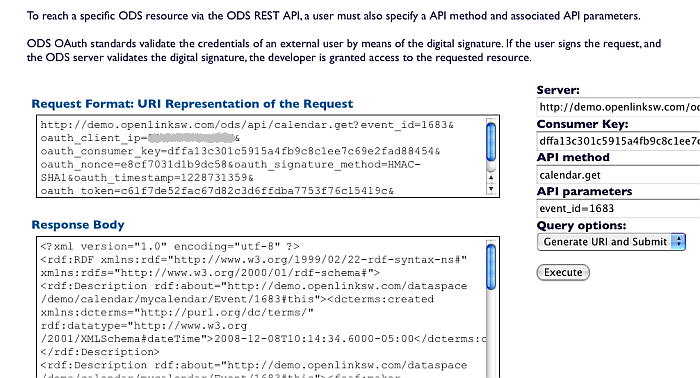This screenshot has width=700, height=378.
Task: Open the Query options dropdown
Action: (611, 241)
